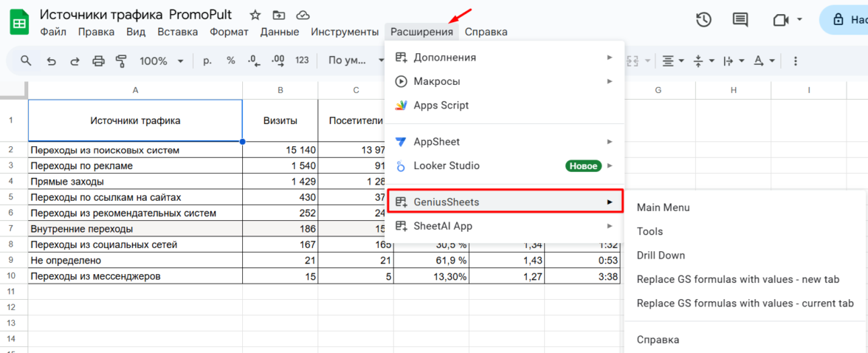This screenshot has width=868, height=353.
Task: Open version history clock icon
Action: (x=703, y=20)
